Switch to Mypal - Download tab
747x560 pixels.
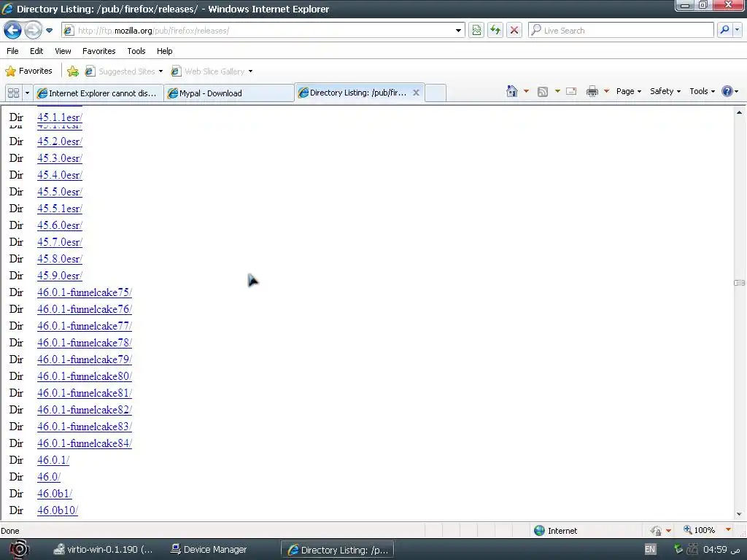click(x=228, y=93)
